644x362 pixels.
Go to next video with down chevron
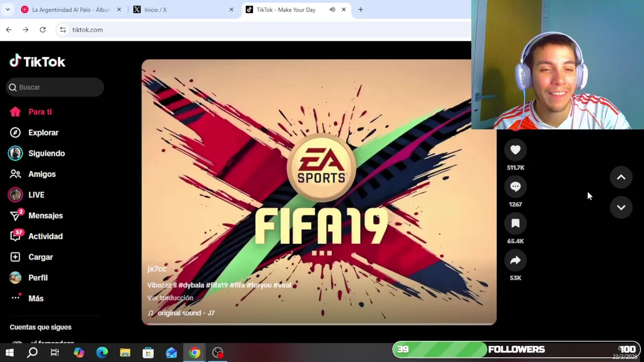(621, 207)
